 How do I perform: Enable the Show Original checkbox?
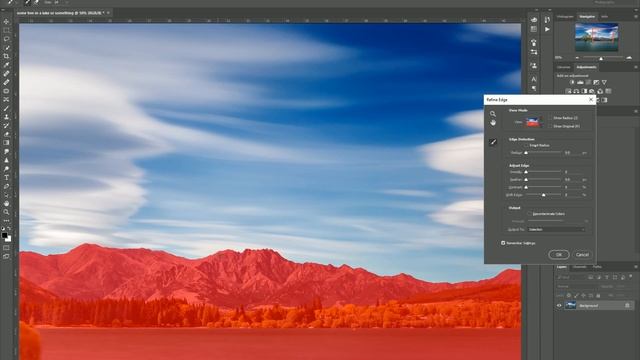tap(551, 126)
